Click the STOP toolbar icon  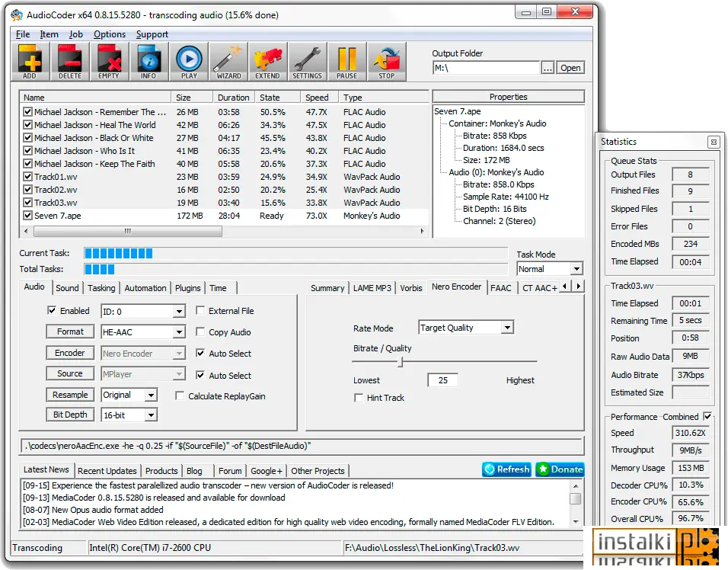point(386,62)
